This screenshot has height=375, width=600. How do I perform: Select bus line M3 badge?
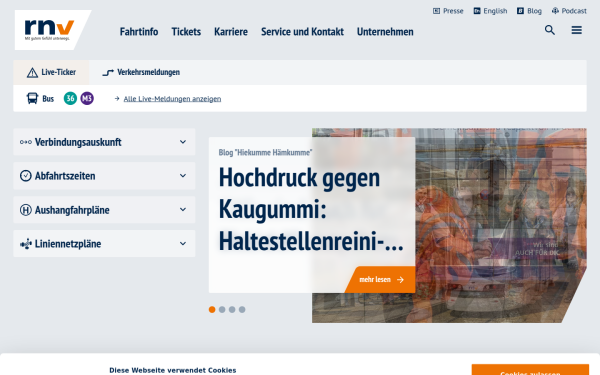click(x=87, y=98)
